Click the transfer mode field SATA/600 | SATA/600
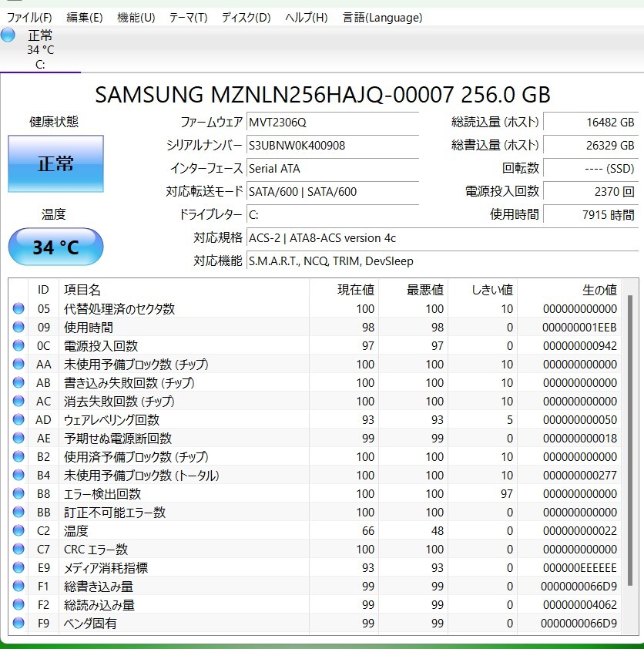The width and height of the screenshot is (644, 649). 333,192
